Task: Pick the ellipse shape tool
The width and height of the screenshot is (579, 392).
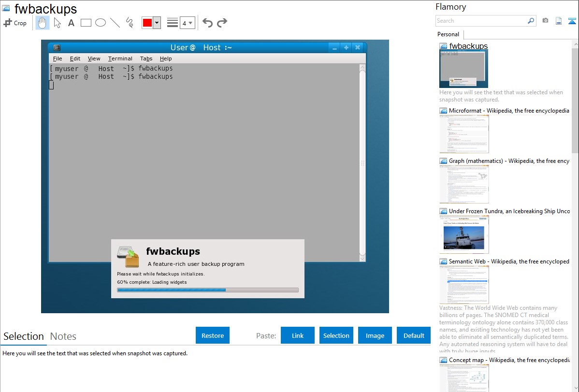Action: click(101, 23)
